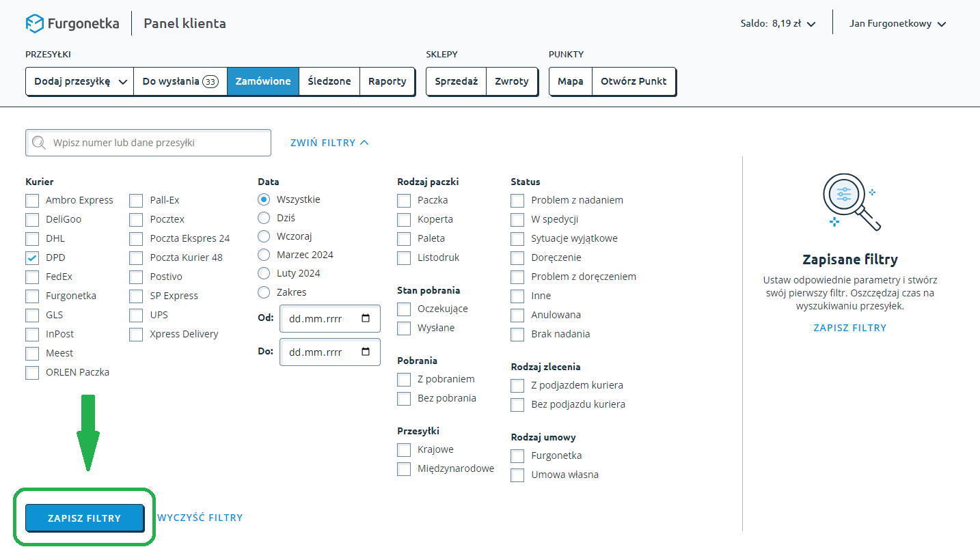Image resolution: width=980 pixels, height=547 pixels.
Task: Click the Od date input field
Action: [330, 318]
